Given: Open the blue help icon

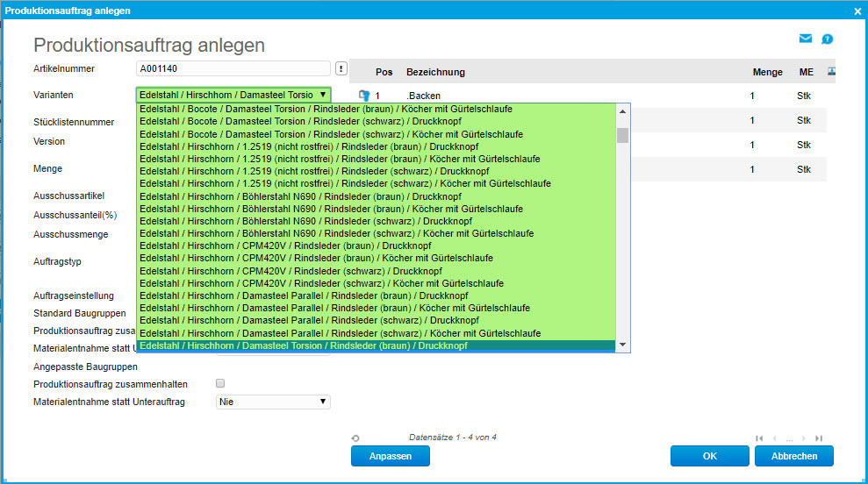Looking at the screenshot, I should (827, 39).
